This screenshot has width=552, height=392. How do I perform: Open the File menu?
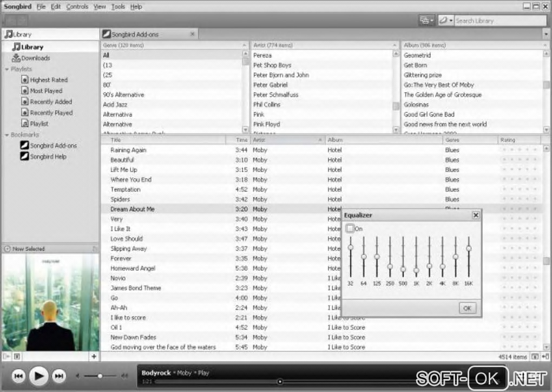(x=41, y=6)
